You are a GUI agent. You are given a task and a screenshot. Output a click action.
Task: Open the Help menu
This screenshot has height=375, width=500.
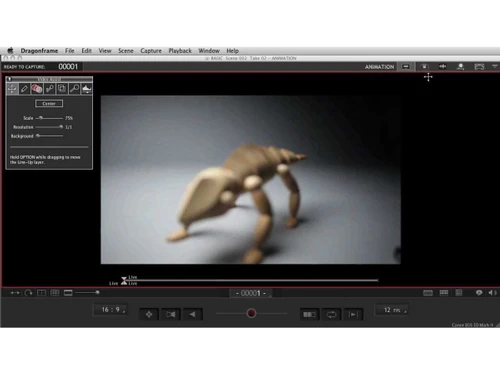pos(232,51)
